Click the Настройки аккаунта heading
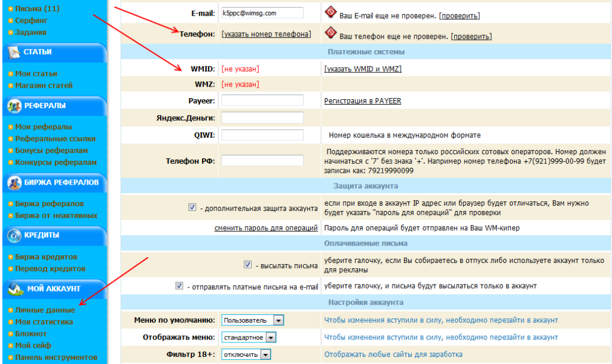Screen dimensions: 612x364 click(x=366, y=302)
